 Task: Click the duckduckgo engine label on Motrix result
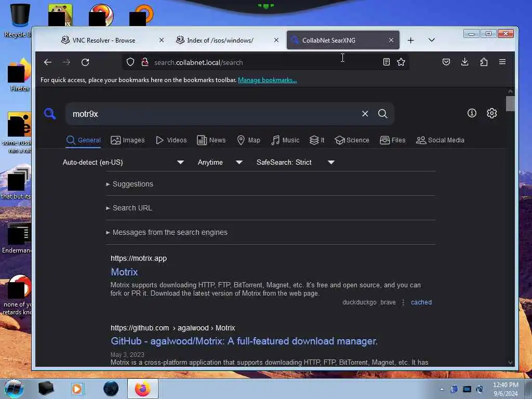click(x=360, y=302)
